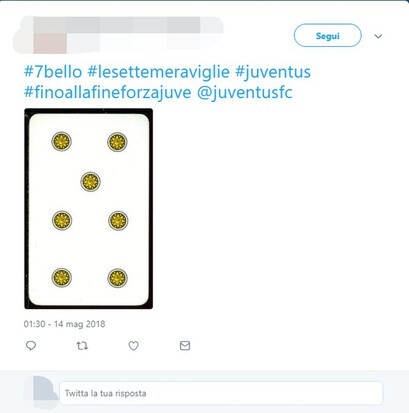Screen dimensions: 409x413
Task: Open the #lesettemeraviglie hashtag
Action: point(159,72)
